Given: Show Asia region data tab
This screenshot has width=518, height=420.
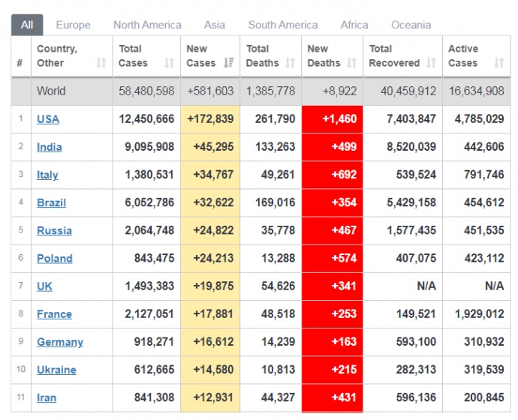Looking at the screenshot, I should pos(215,25).
